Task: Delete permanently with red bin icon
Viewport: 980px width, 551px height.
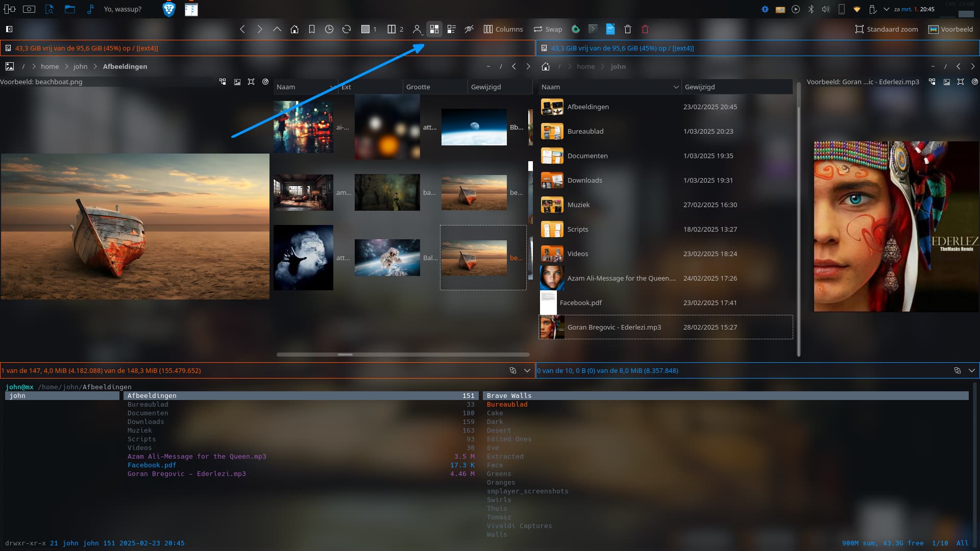Action: [x=645, y=30]
